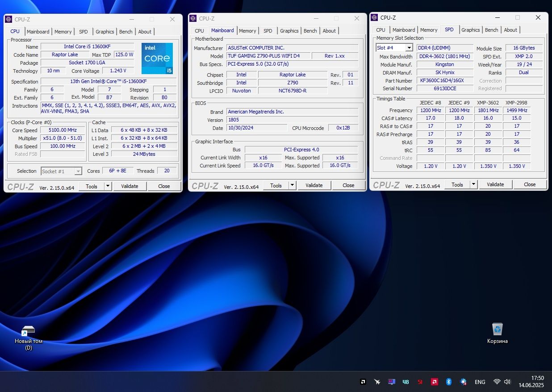This screenshot has width=552, height=392.
Task: Open About tab in the Processor window
Action: pyautogui.click(x=145, y=32)
